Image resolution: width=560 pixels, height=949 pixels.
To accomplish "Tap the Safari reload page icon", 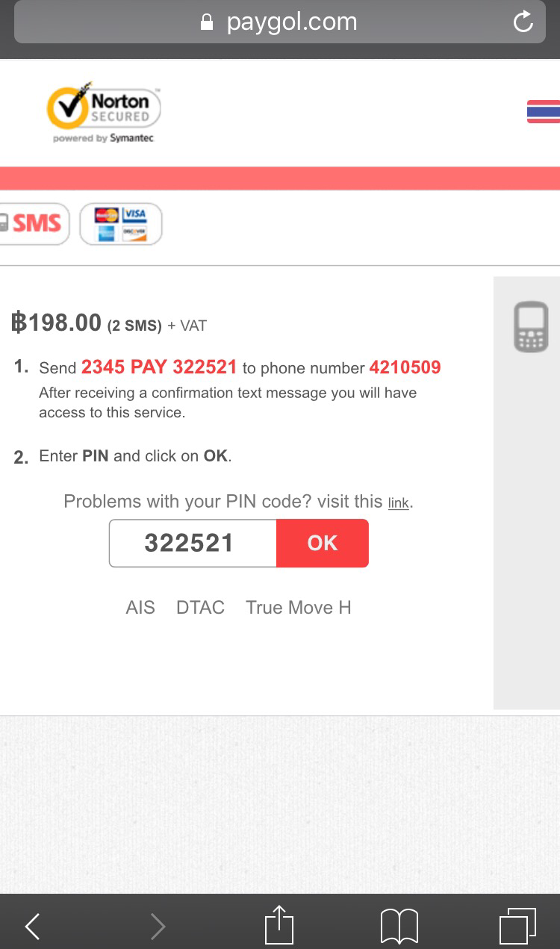I will click(x=523, y=22).
